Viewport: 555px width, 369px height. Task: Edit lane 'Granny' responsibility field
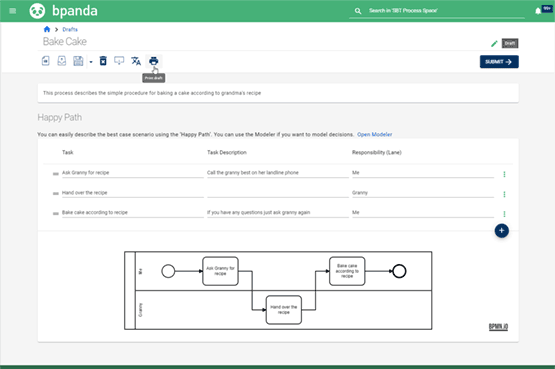(x=423, y=192)
